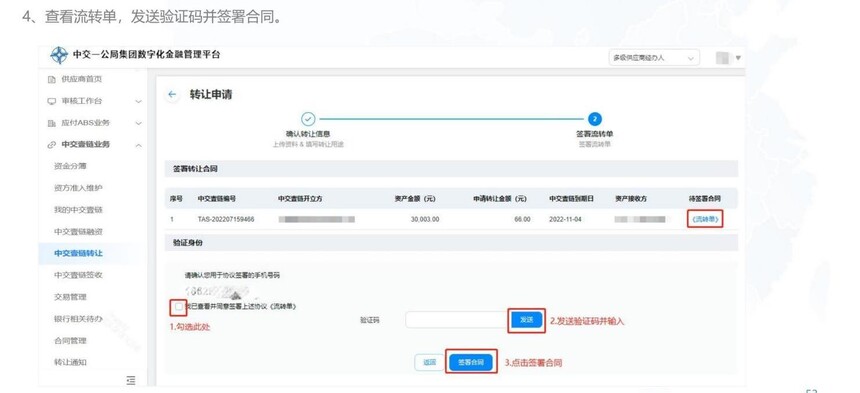This screenshot has width=860, height=393.
Task: Open 合同管理 in the sidebar
Action: pos(70,341)
